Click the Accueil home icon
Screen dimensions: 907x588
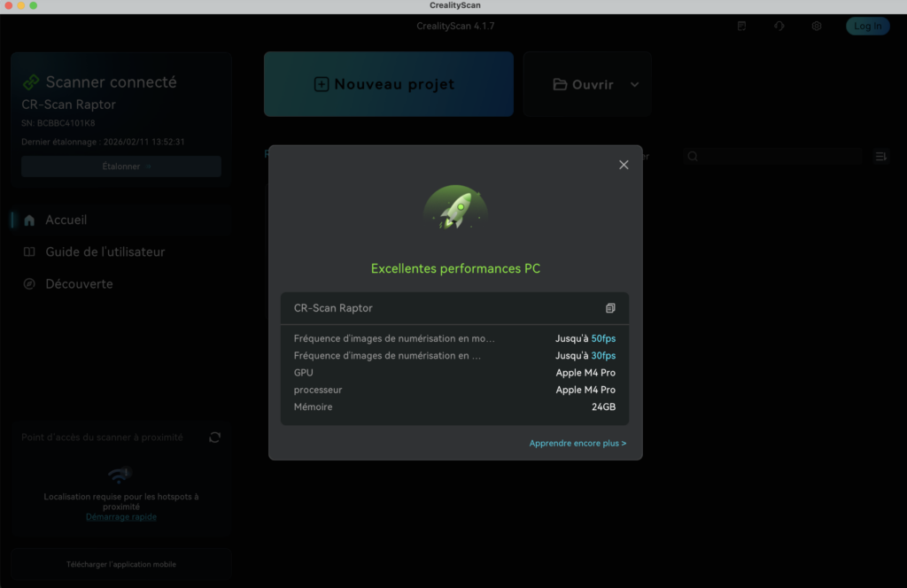[29, 220]
